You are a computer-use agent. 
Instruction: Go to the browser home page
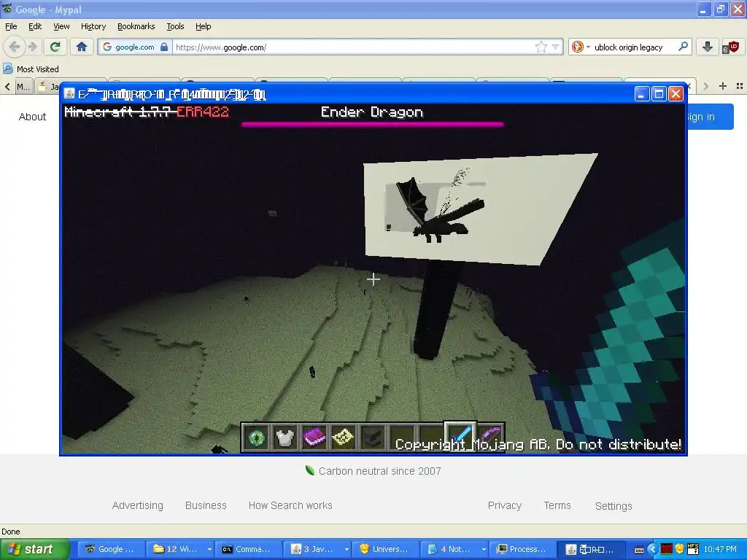click(x=82, y=47)
